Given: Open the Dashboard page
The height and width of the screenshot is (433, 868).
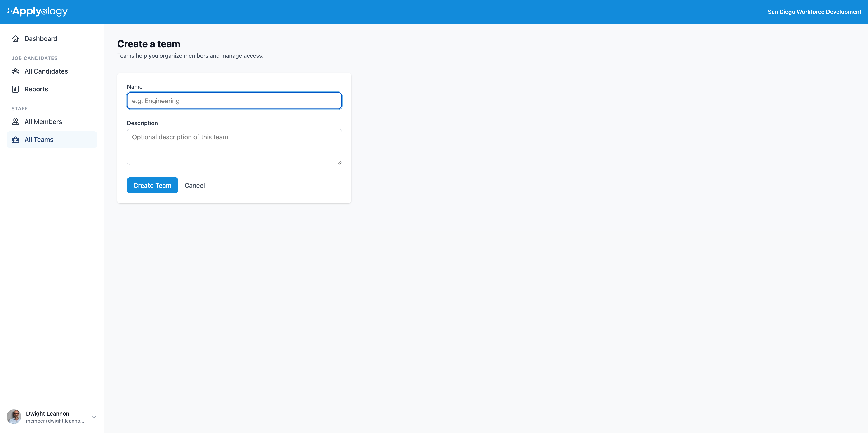Looking at the screenshot, I should click(52, 39).
